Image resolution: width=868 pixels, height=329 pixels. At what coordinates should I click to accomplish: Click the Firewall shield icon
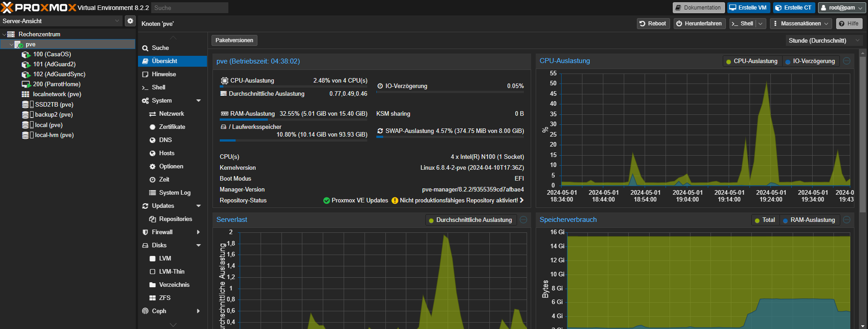point(145,232)
